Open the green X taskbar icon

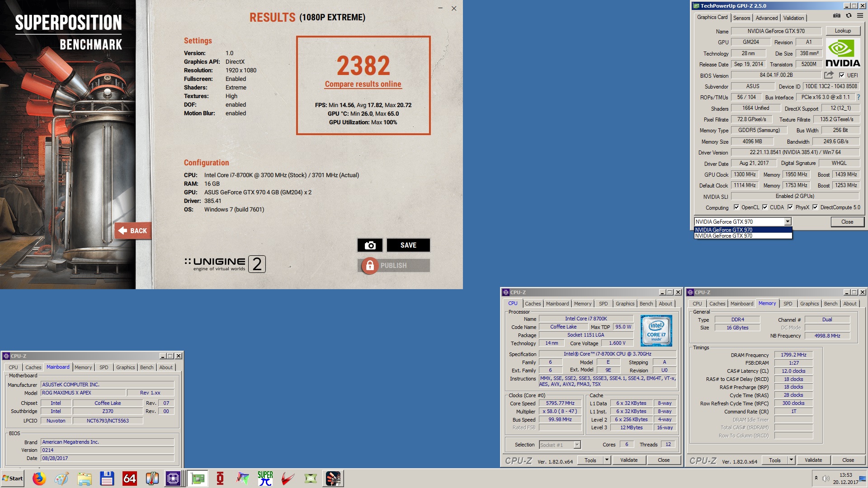click(x=311, y=479)
